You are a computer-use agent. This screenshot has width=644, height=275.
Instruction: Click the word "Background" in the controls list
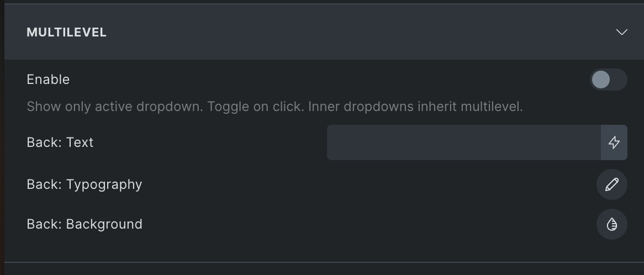(104, 224)
